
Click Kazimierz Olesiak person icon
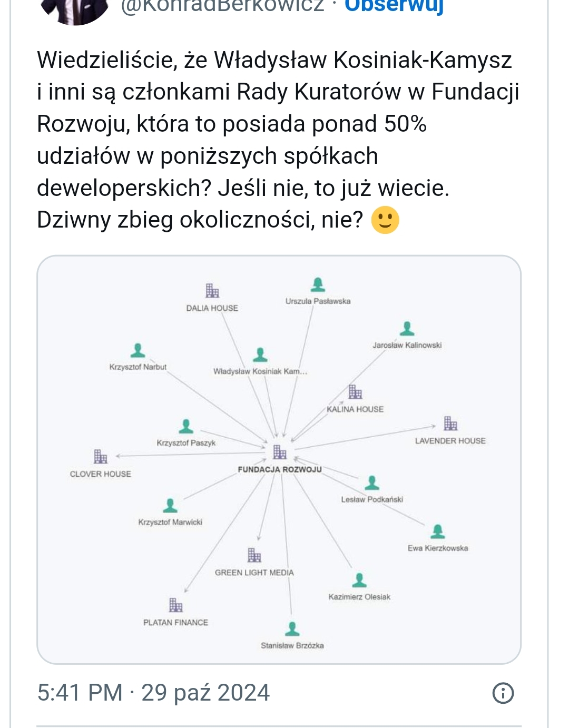point(359,580)
